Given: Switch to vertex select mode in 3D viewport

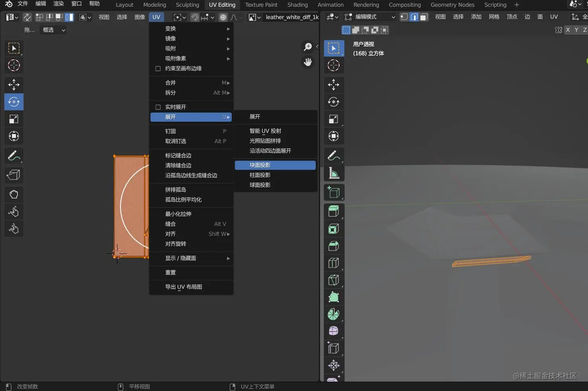Looking at the screenshot, I should tap(404, 17).
